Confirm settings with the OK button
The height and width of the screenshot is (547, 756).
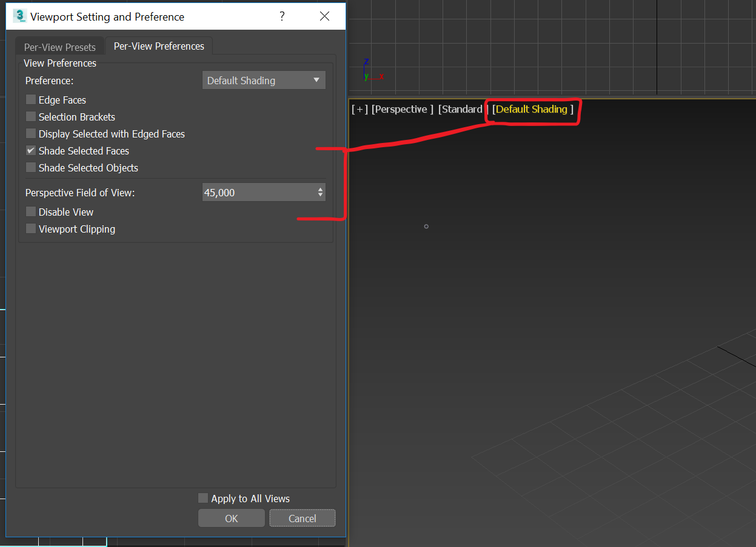[x=232, y=519]
